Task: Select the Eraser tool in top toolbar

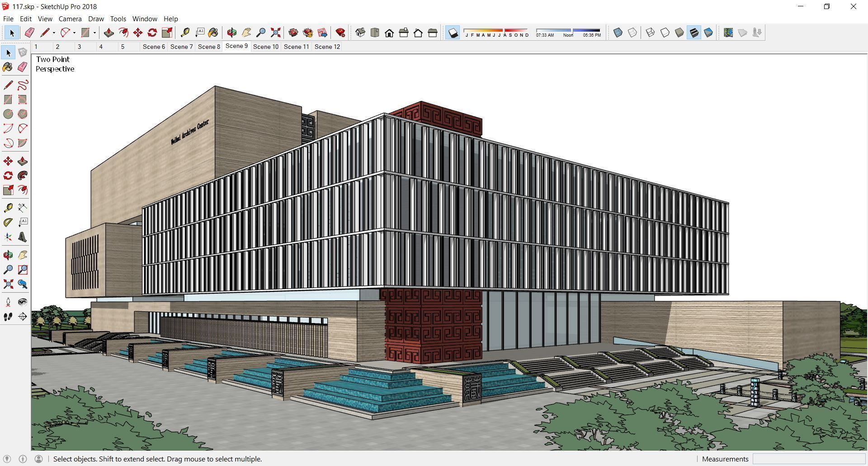Action: pyautogui.click(x=29, y=33)
